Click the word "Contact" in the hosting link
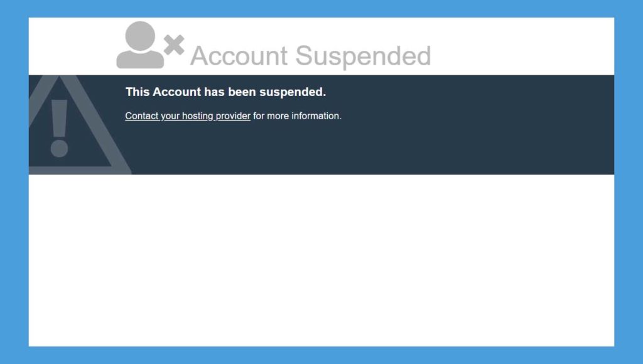Screen dimensions: 643x364 (x=142, y=116)
